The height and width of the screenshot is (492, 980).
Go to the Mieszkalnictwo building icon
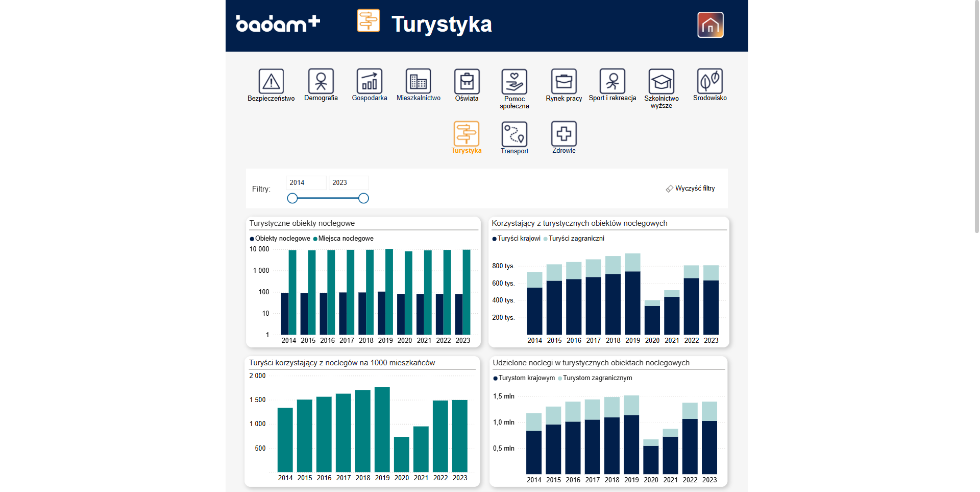[418, 82]
